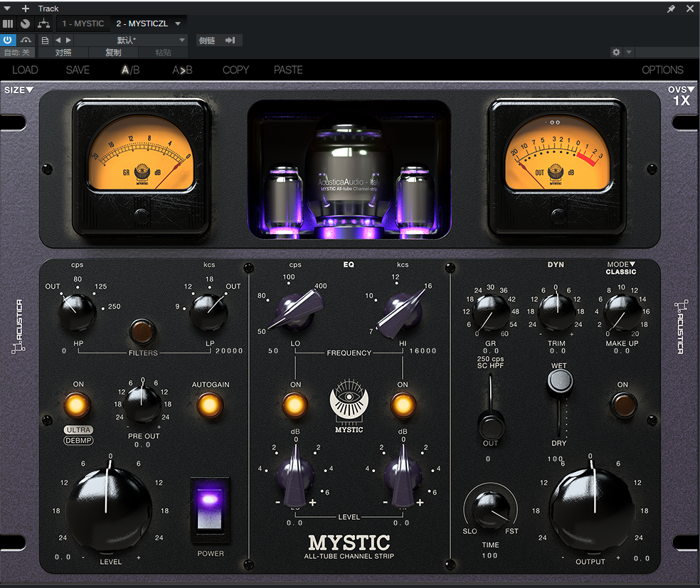Click the WET/DRY mix slider handle
The height and width of the screenshot is (588, 700).
pos(560,380)
